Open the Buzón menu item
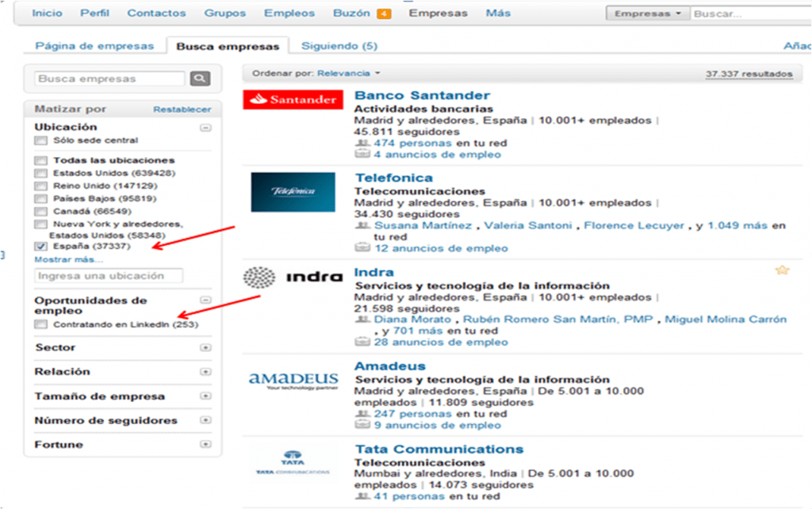Image resolution: width=812 pixels, height=509 pixels. coord(351,13)
